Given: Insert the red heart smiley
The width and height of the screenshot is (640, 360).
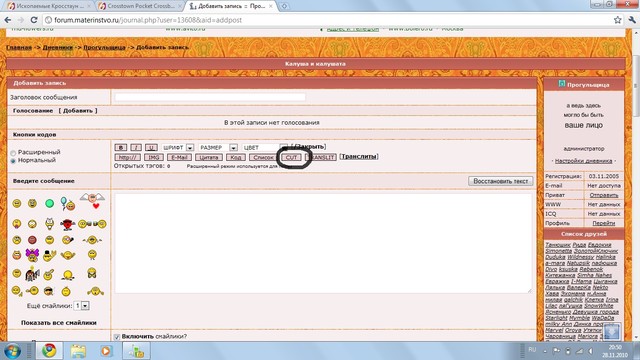Looking at the screenshot, I should coord(92,202).
